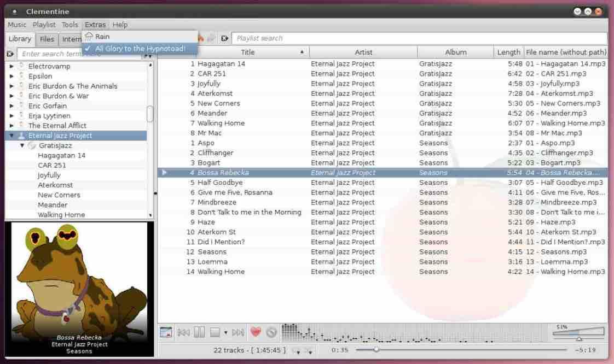
Task: Skip to the next track icon
Action: click(x=238, y=332)
